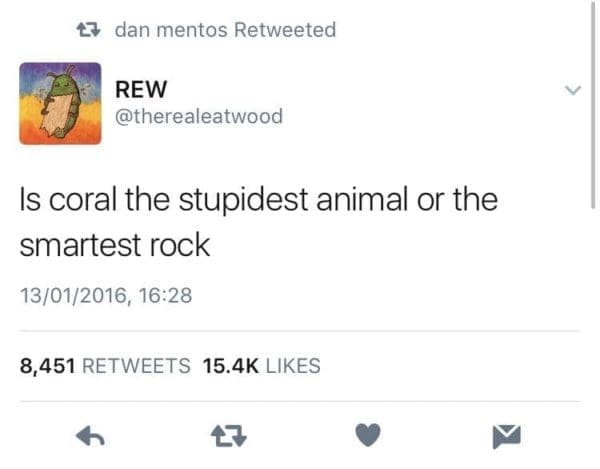Click the LIKES label
This screenshot has height=469, width=600.
click(x=293, y=365)
